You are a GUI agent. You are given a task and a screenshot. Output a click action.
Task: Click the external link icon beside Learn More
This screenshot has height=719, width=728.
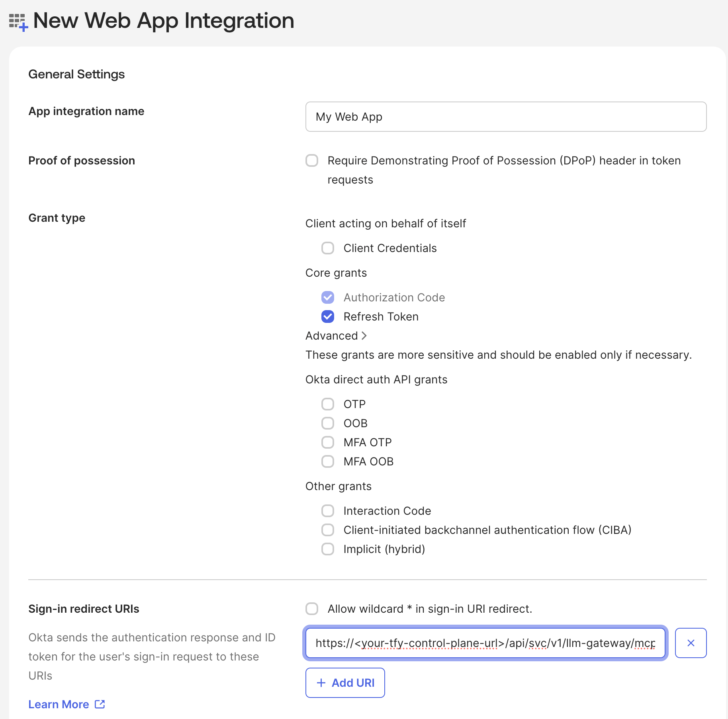coord(100,704)
